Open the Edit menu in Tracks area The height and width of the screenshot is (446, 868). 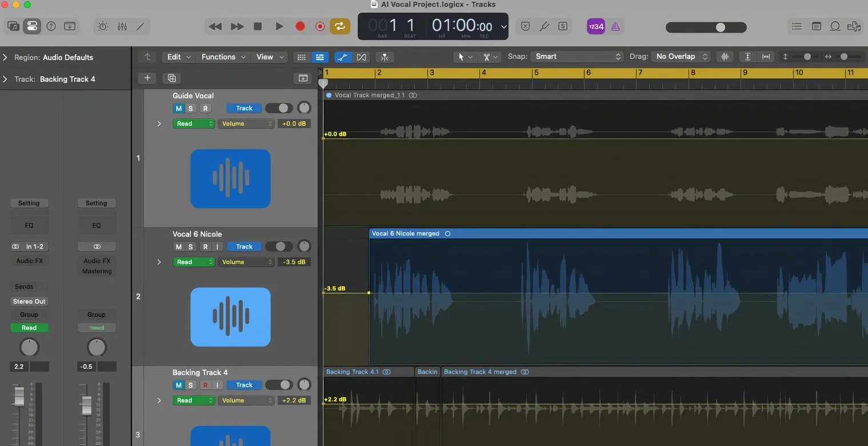pos(178,57)
